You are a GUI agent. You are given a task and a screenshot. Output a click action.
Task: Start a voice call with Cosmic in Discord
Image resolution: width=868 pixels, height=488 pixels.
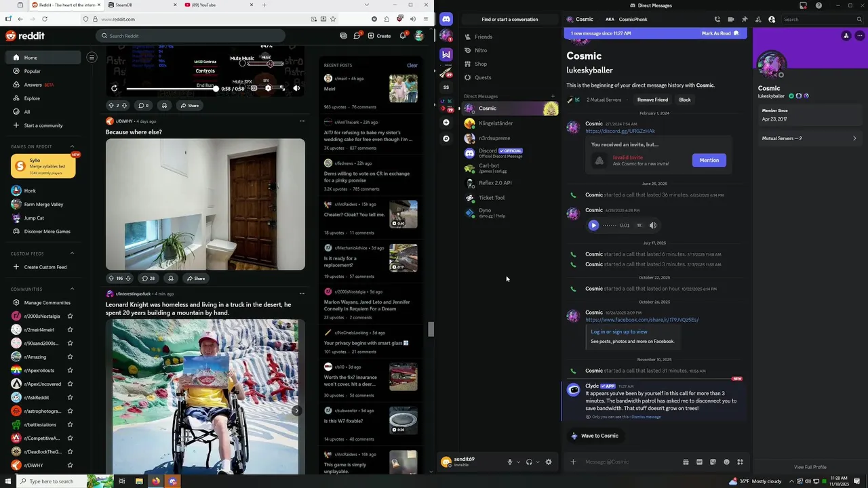[x=717, y=20]
